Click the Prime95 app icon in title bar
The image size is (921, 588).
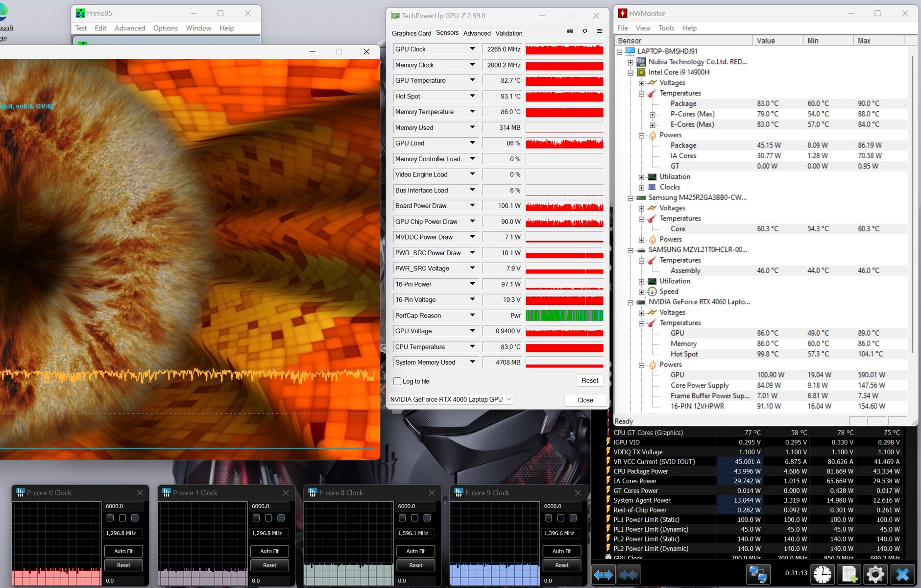(x=80, y=13)
